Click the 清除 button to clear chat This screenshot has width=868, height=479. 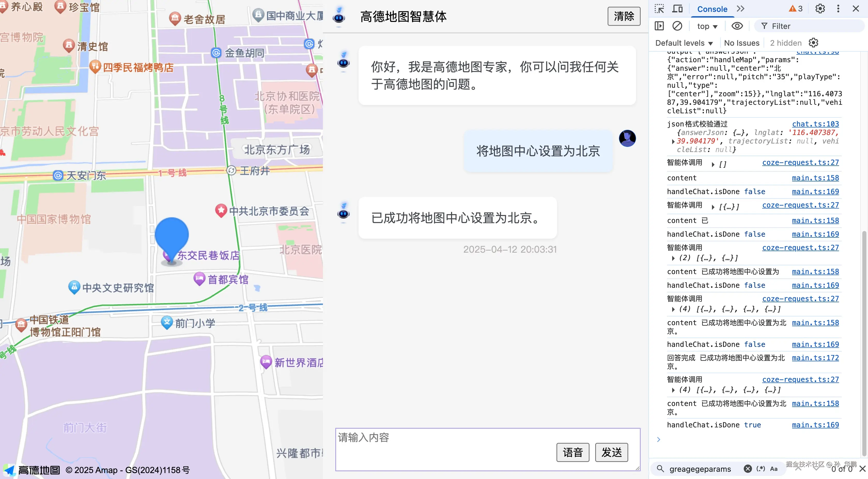624,16
